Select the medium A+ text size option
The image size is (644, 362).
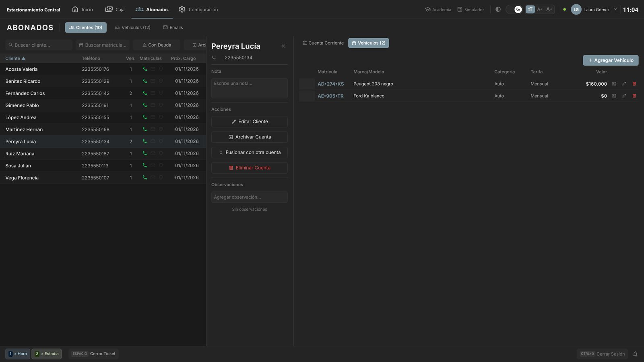tap(540, 9)
